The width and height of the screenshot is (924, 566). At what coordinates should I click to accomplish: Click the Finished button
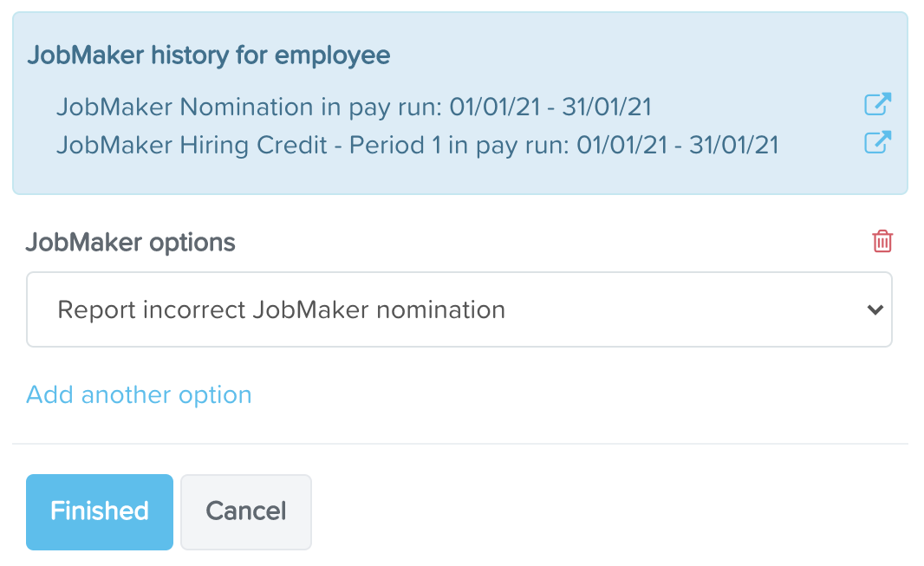[x=100, y=512]
